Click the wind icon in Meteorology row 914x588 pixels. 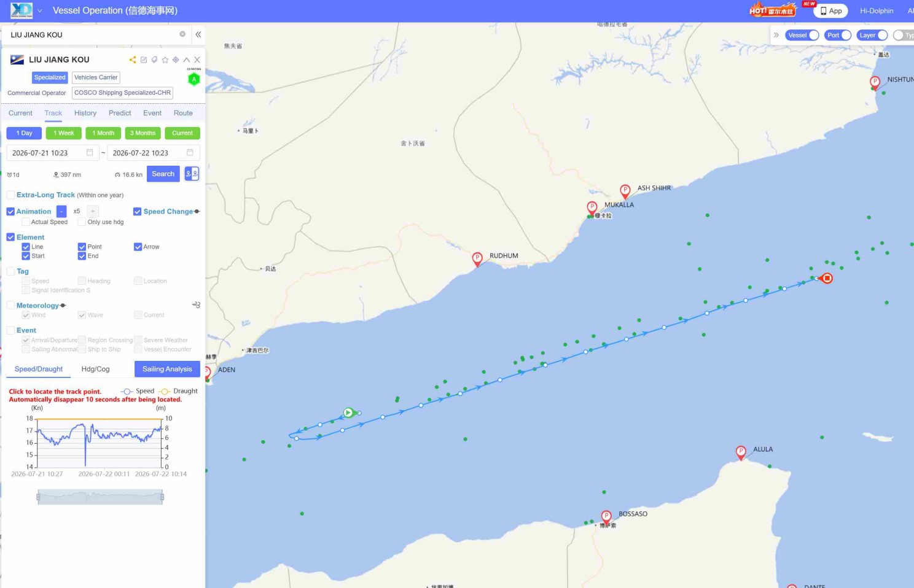[196, 304]
